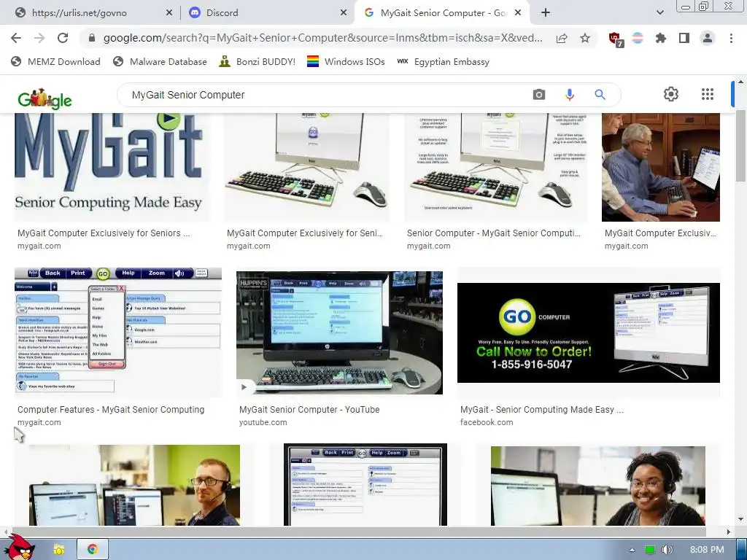Viewport: 747px width, 560px height.
Task: Open the green tray status icon
Action: (650, 550)
